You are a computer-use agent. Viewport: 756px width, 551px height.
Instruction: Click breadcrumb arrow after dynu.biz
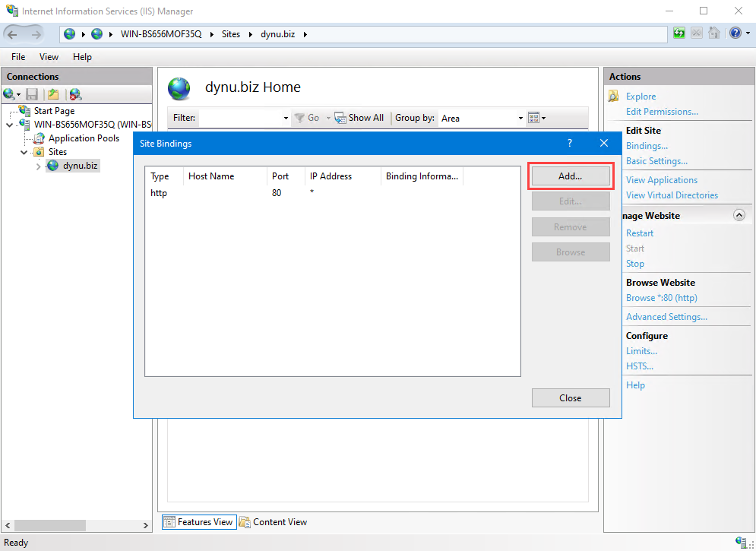click(305, 34)
